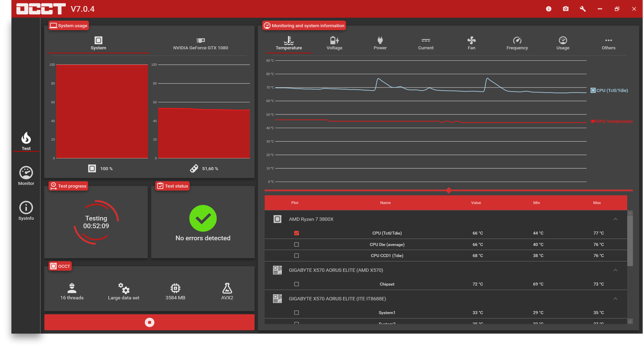Sort by the Name column header

click(385, 203)
